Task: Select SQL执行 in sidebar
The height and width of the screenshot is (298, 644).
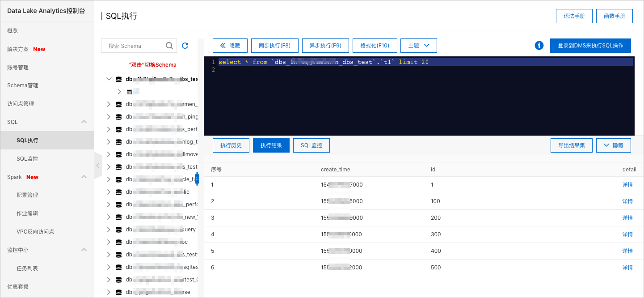Action: 47,140
